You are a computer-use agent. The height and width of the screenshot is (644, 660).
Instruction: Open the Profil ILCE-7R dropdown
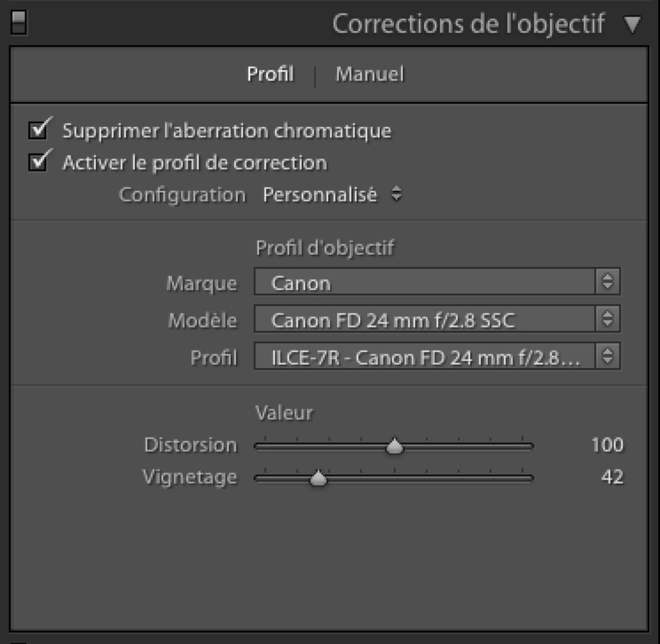tap(425, 357)
